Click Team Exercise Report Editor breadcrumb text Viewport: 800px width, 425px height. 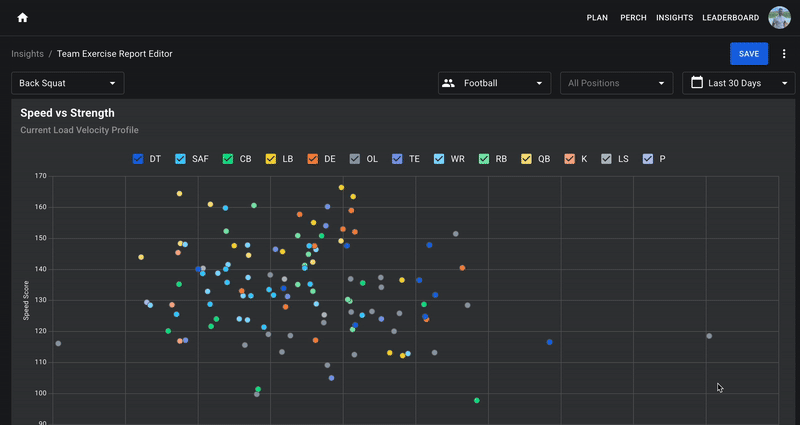[115, 54]
